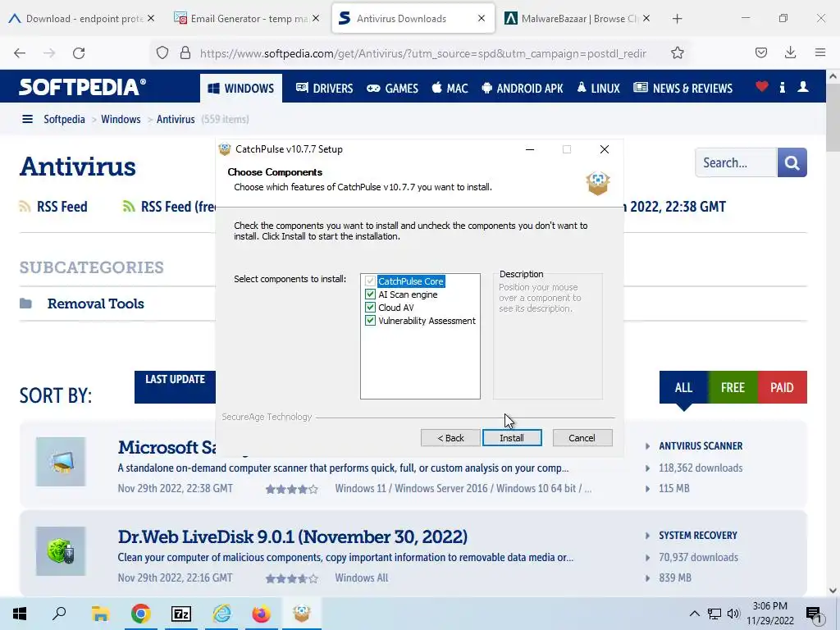
Task: Open the taskbar volume icon
Action: (x=733, y=614)
